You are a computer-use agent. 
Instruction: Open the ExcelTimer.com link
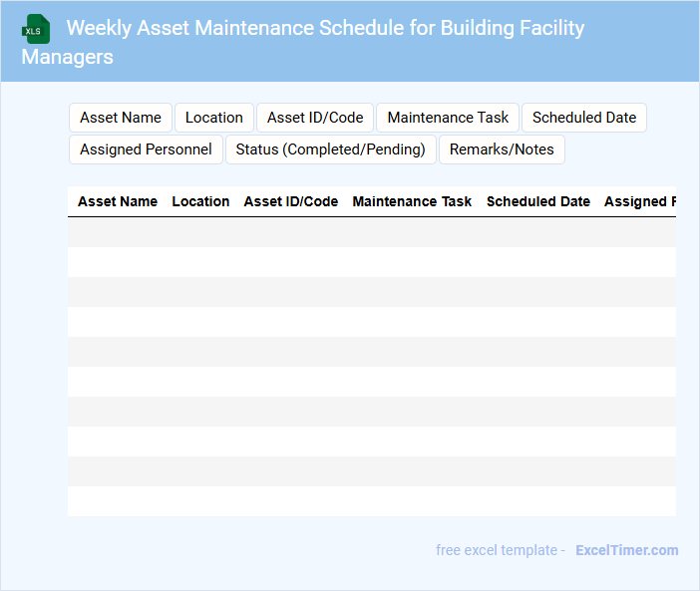coord(626,550)
